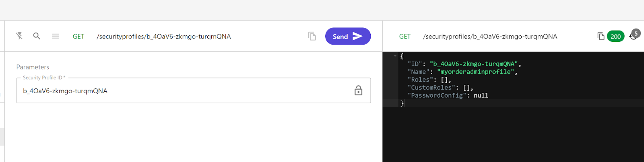644x162 pixels.
Task: Open search with the magnifier icon
Action: (37, 36)
